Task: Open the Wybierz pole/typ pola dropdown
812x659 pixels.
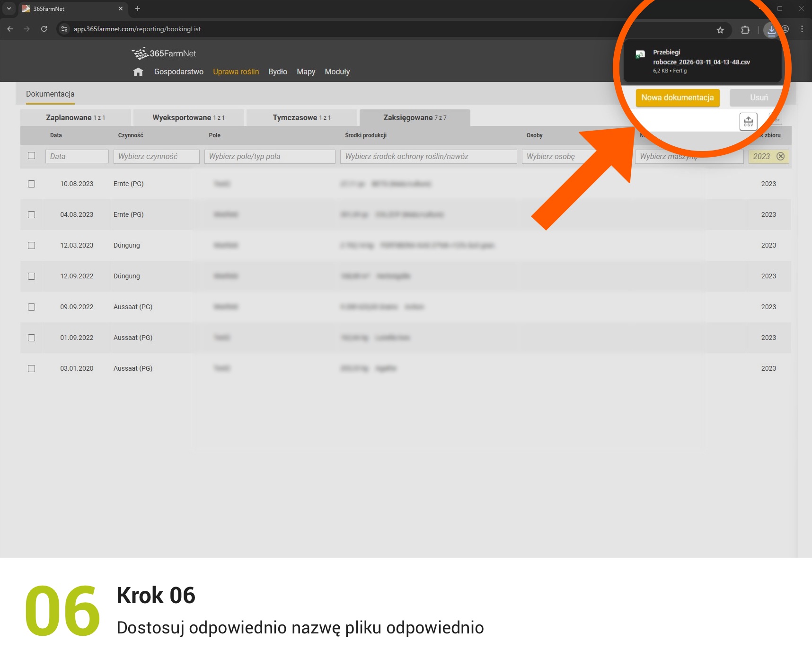Action: pos(270,156)
